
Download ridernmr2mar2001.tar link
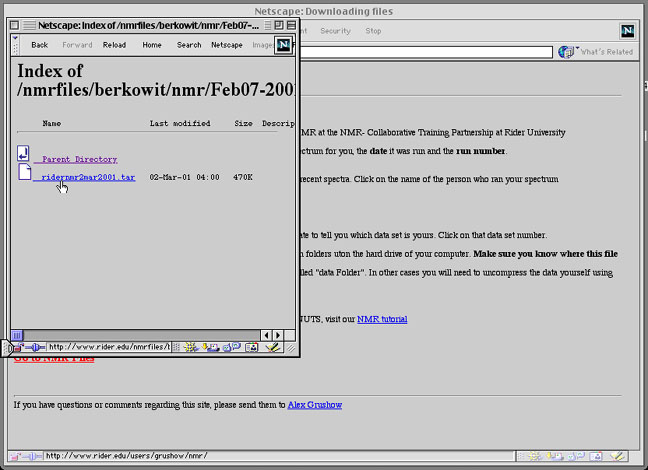coord(88,177)
